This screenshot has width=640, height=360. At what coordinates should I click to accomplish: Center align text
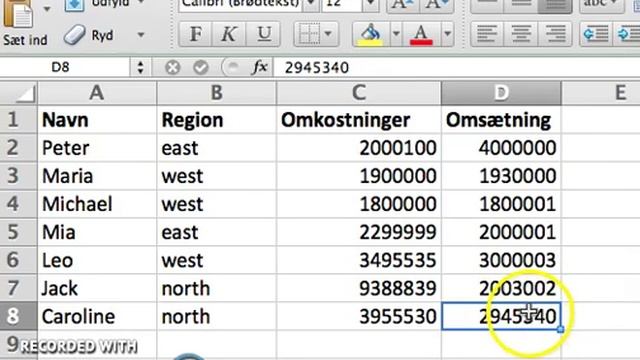tap(521, 34)
